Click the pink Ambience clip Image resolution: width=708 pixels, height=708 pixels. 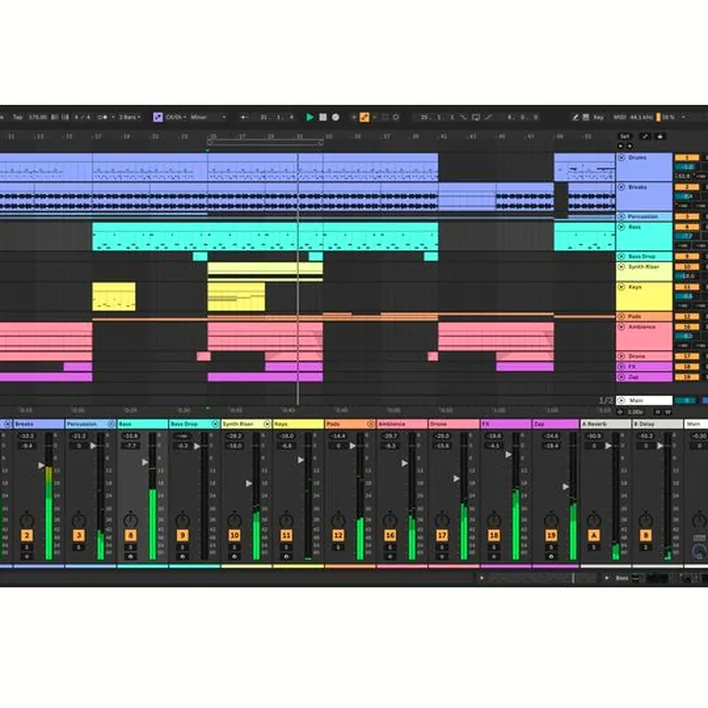(x=265, y=336)
